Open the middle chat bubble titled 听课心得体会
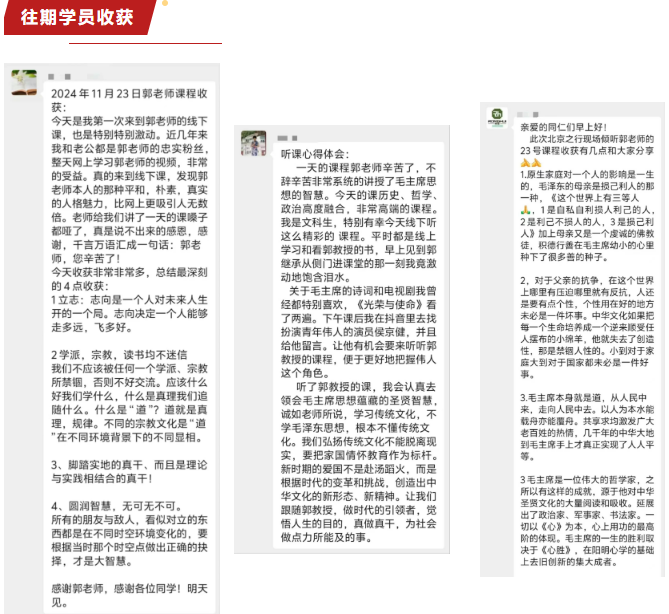669x614 pixels. 358,345
